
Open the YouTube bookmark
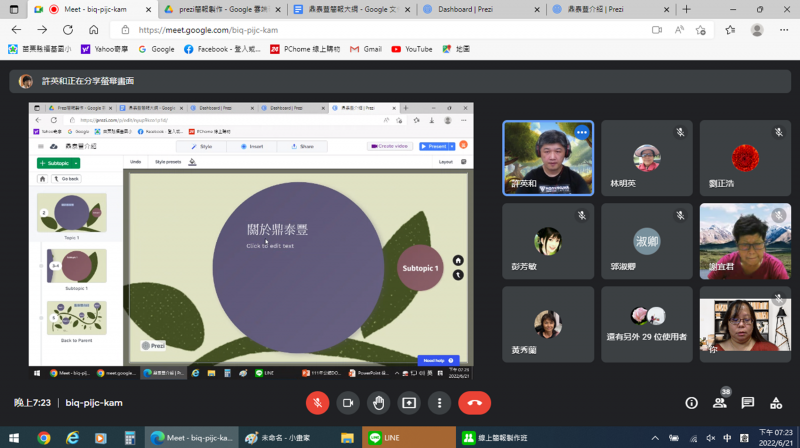click(412, 48)
